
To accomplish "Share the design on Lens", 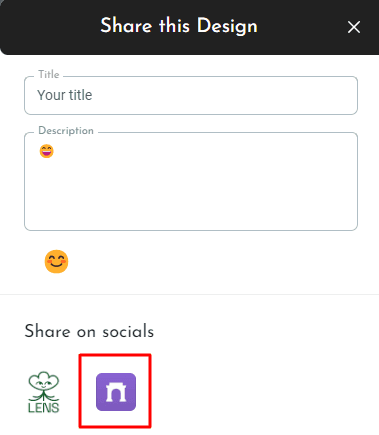I will [44, 392].
